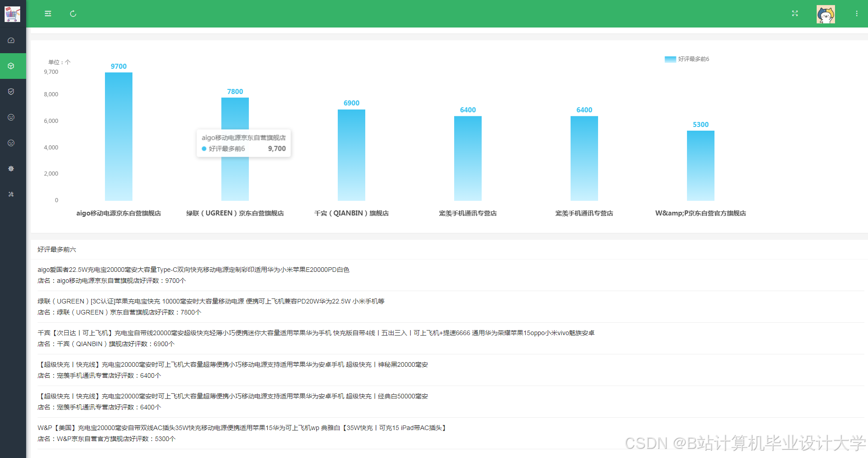This screenshot has height=458, width=868.
Task: Open the cat avatar user menu
Action: pos(826,14)
